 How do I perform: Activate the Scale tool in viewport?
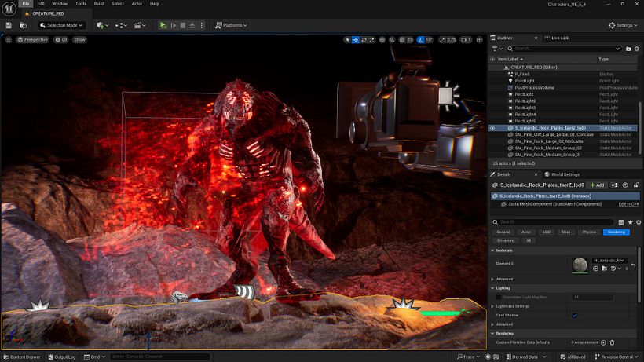(x=371, y=40)
